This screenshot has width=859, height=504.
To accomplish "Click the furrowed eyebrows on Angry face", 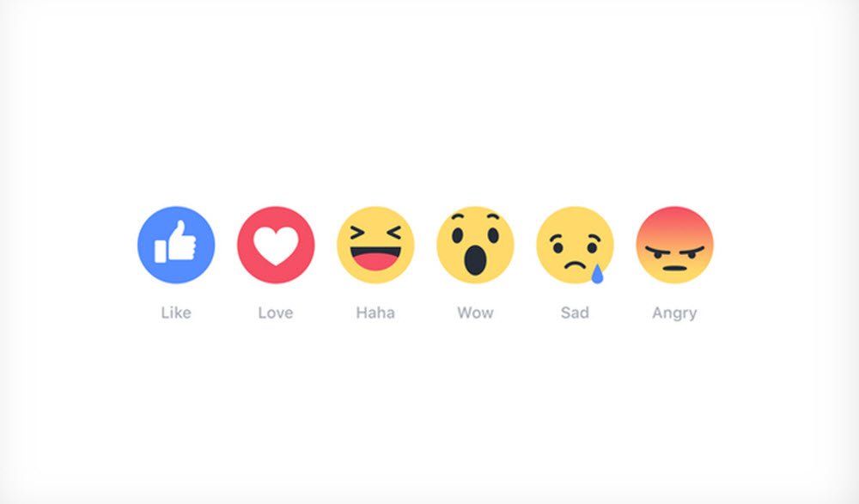I will pyautogui.click(x=674, y=252).
